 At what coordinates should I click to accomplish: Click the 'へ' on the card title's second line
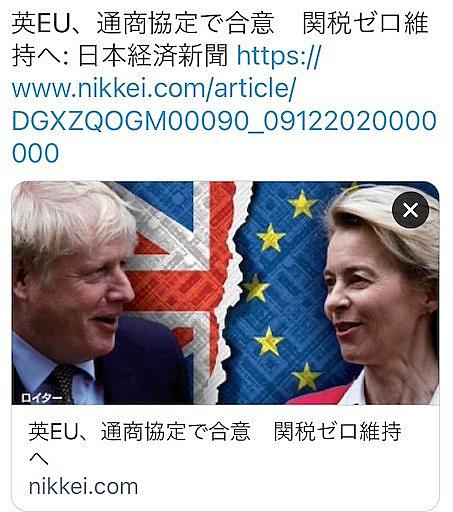point(39,460)
